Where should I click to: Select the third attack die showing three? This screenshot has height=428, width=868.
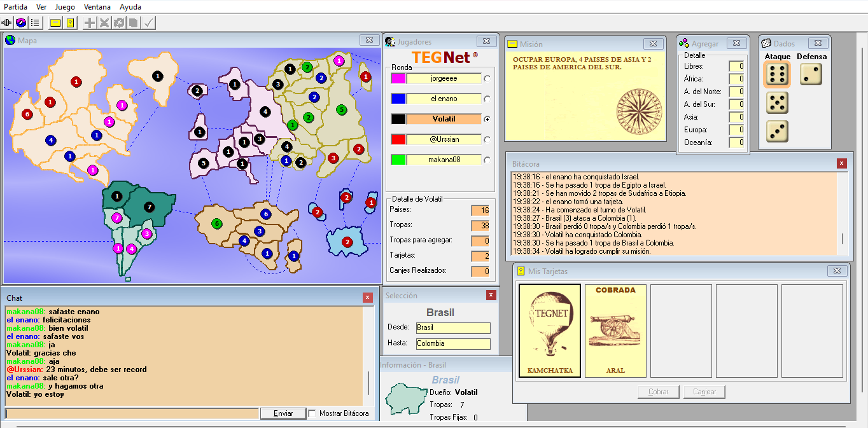point(777,131)
